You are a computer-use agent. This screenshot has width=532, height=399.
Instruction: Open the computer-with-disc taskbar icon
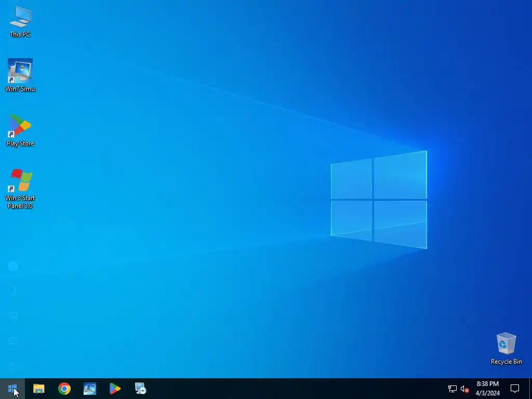(x=140, y=389)
